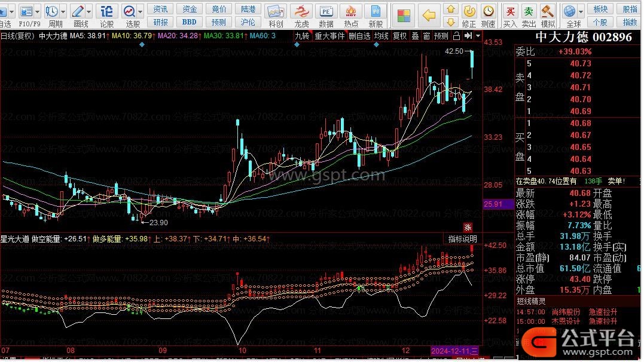Toggle 均线 moving averages display
644x362 pixels.
[x=381, y=36]
